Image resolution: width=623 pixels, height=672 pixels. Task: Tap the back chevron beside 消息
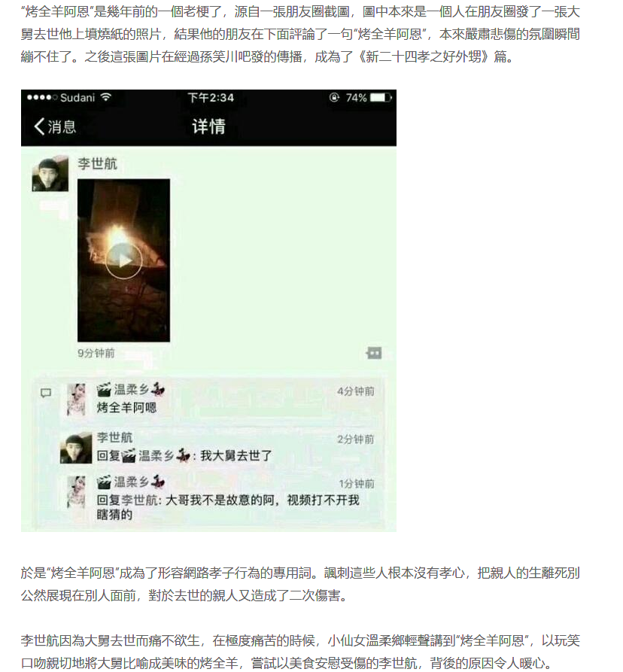click(x=39, y=126)
